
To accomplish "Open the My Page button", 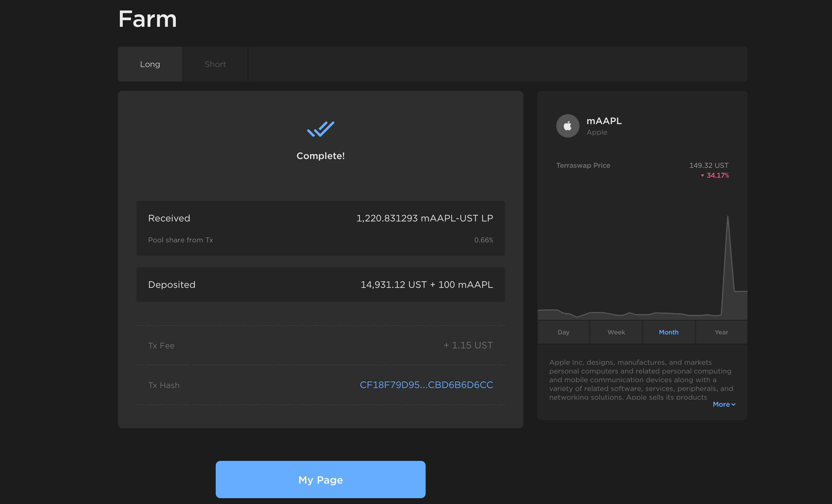I will tap(320, 479).
